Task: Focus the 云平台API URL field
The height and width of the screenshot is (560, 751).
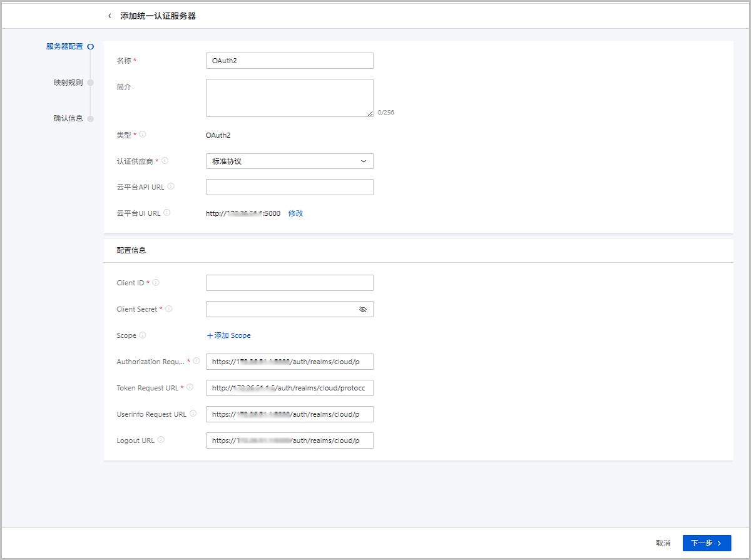Action: point(290,187)
